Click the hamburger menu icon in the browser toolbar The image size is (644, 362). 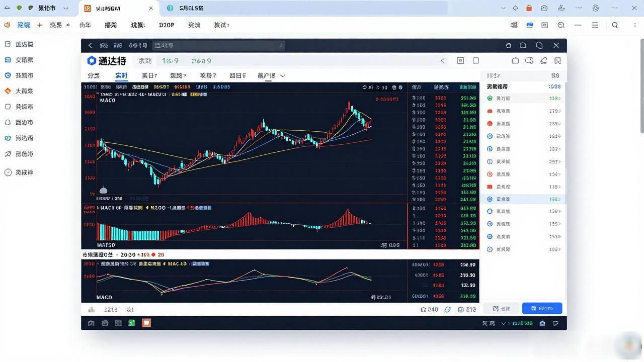pos(595,25)
